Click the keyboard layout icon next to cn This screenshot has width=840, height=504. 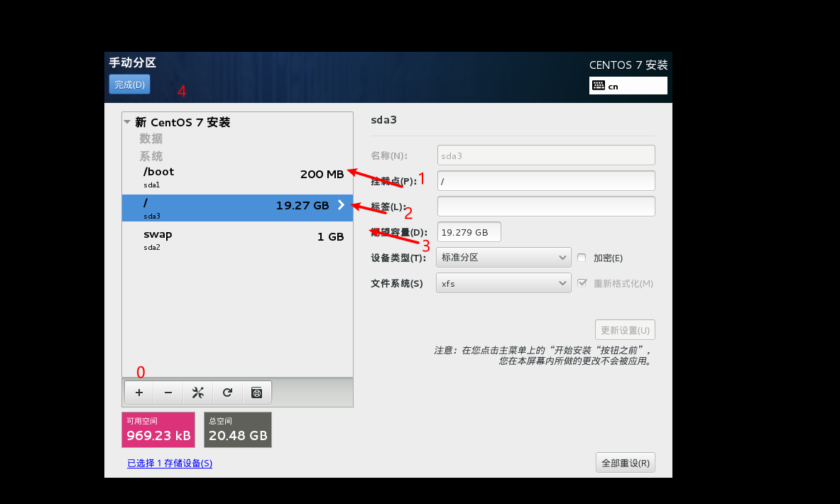point(599,86)
